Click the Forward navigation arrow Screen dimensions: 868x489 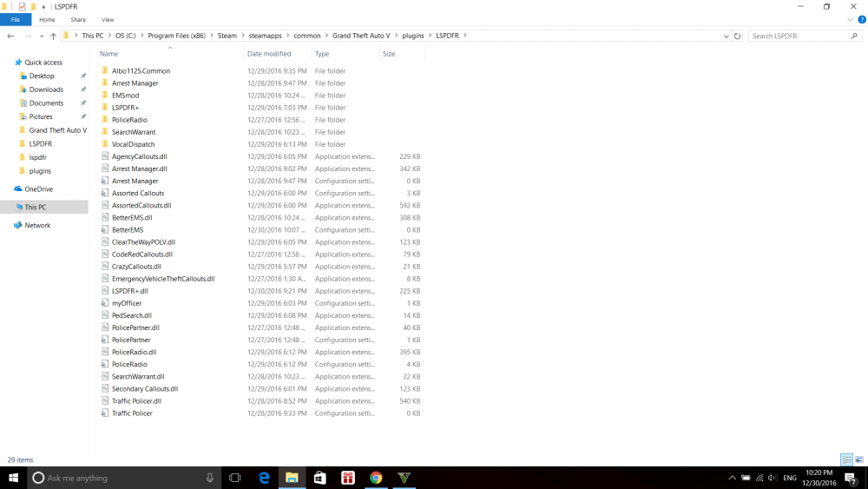(28, 36)
